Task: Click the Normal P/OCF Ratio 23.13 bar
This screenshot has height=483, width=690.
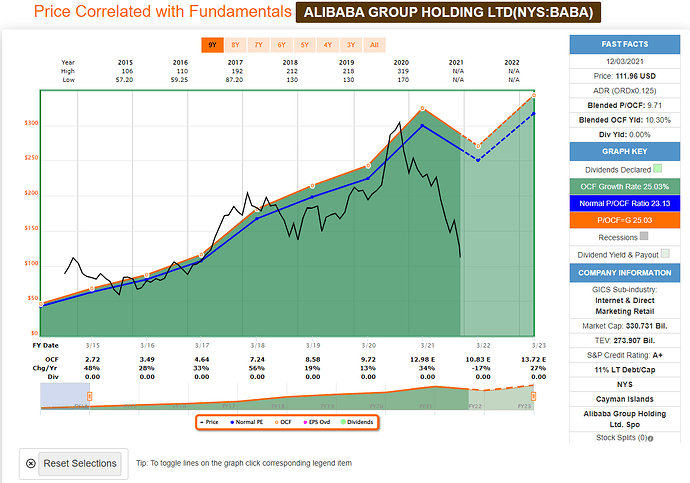Action: [x=624, y=203]
